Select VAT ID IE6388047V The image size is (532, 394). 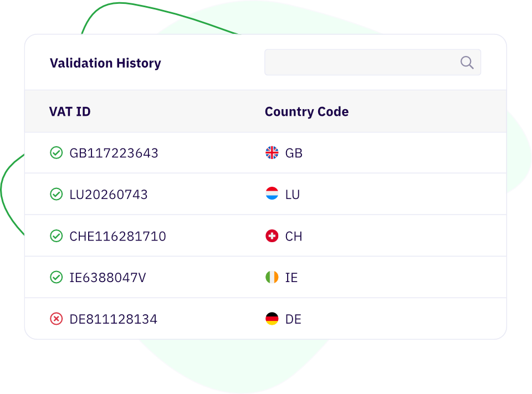108,278
